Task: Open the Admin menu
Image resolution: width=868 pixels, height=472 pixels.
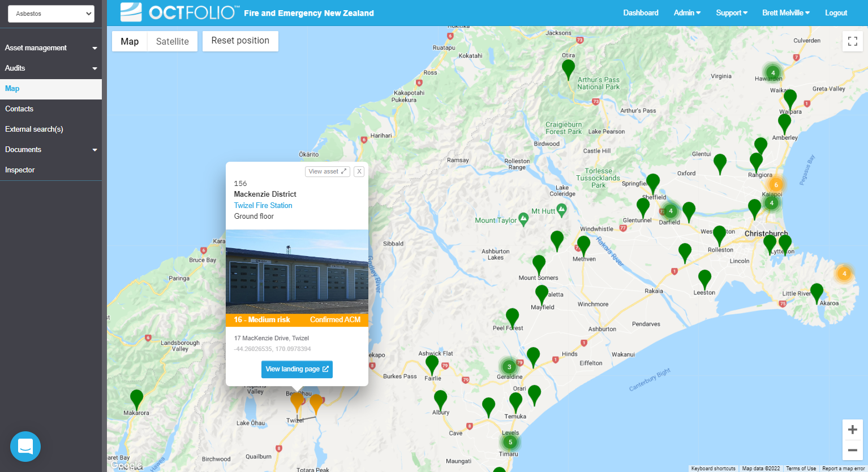Action: [686, 12]
